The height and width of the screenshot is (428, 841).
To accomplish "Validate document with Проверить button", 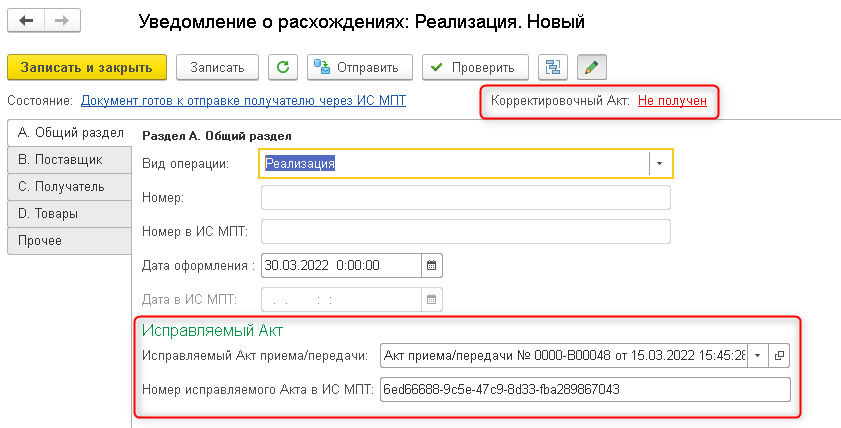I will tap(475, 68).
